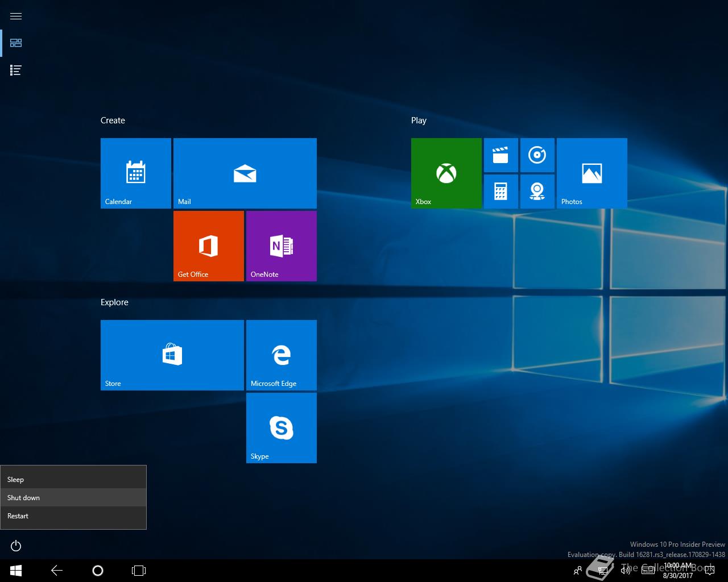This screenshot has width=728, height=582.
Task: Open the Groove Music small tile
Action: (537, 155)
